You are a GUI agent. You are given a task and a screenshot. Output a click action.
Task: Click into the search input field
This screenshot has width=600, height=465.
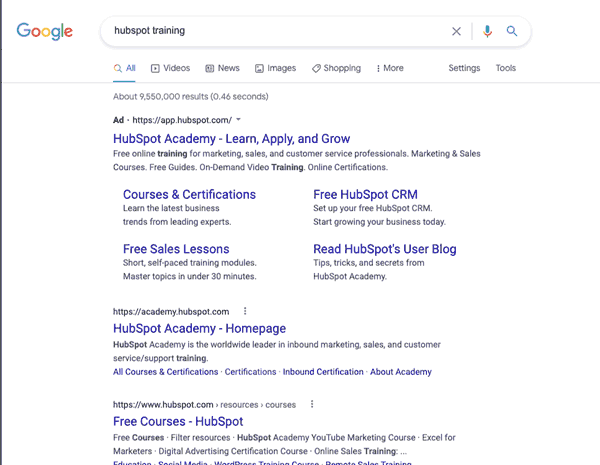270,31
